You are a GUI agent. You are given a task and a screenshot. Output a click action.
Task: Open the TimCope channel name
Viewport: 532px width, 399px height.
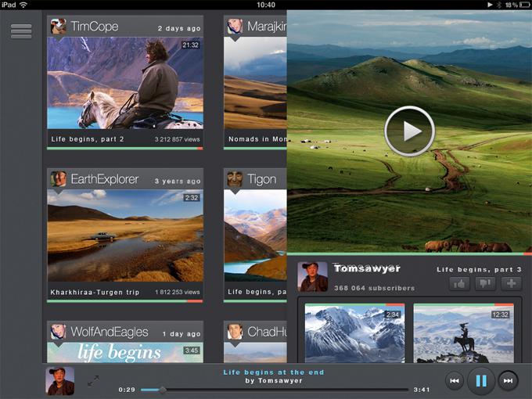click(95, 27)
